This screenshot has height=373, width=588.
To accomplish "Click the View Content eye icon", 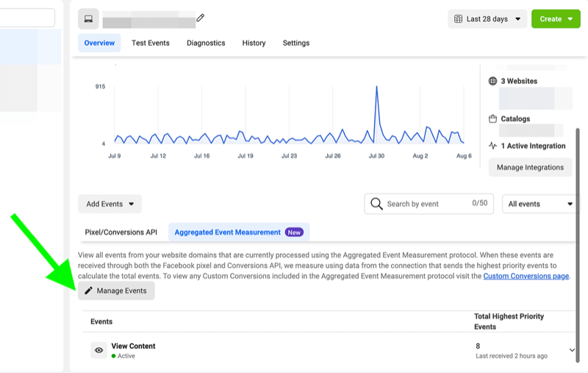I will coord(98,350).
